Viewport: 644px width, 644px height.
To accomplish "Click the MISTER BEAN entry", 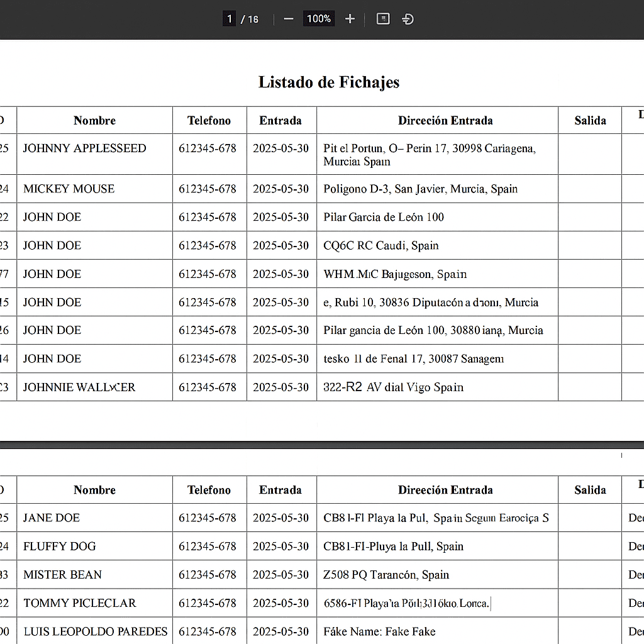I will click(62, 575).
